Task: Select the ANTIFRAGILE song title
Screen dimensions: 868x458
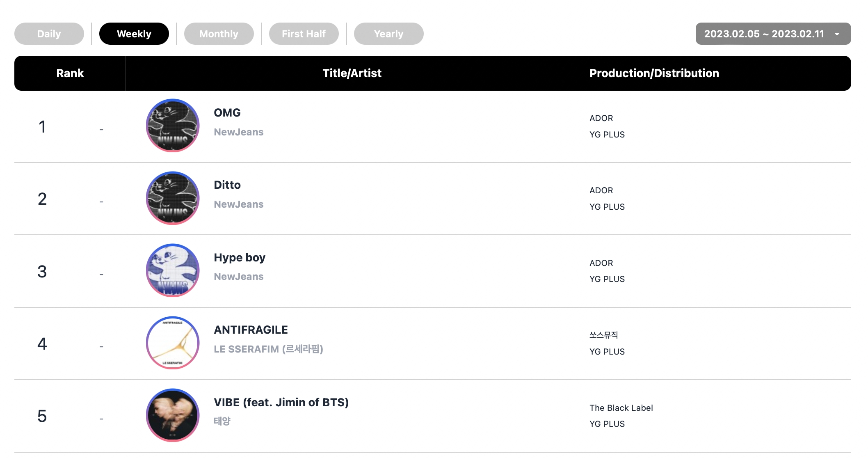Action: click(x=251, y=330)
